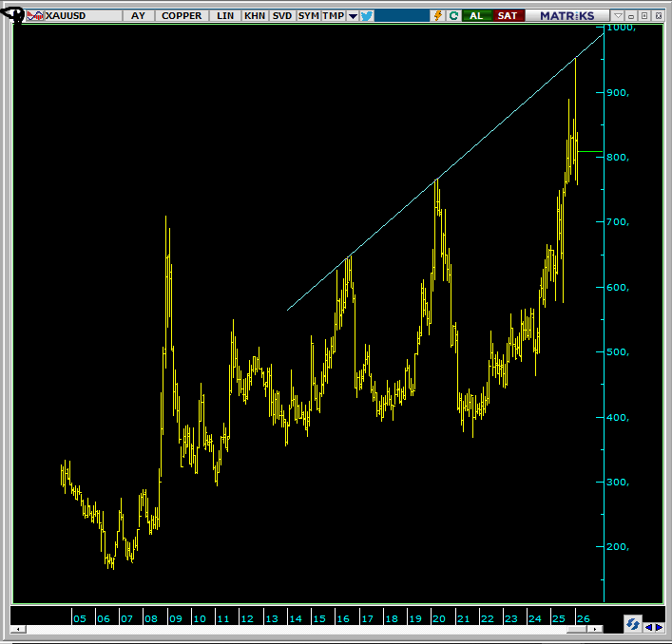Screen dimensions: 672x644
Task: Open the dropdown arrow after TMP
Action: [x=353, y=16]
